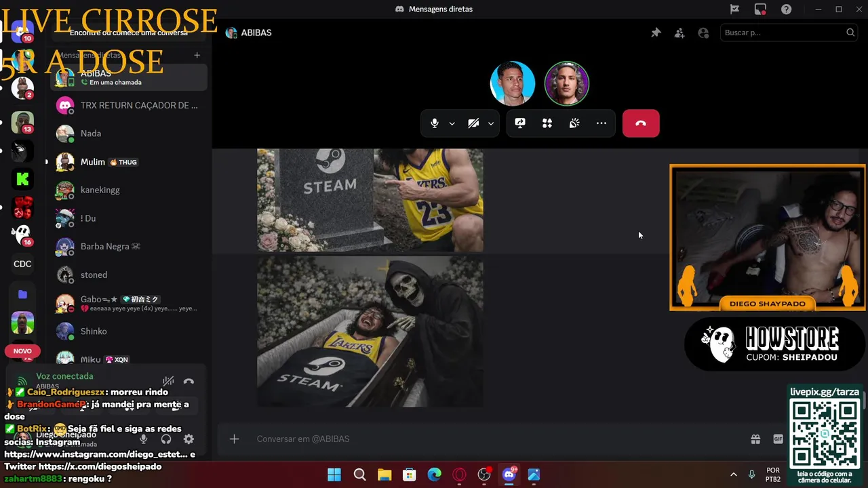868x488 pixels.
Task: Deafen audio with headphones icon
Action: click(x=165, y=439)
